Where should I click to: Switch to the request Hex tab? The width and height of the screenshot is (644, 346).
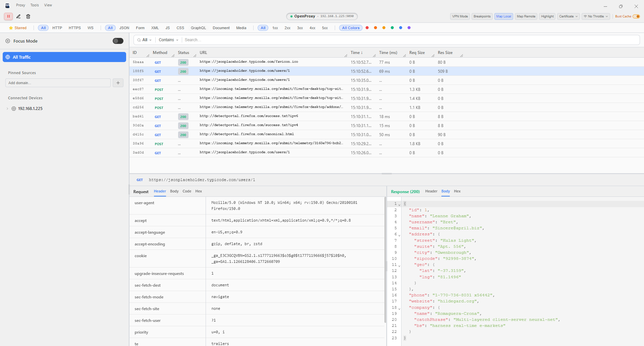[199, 191]
